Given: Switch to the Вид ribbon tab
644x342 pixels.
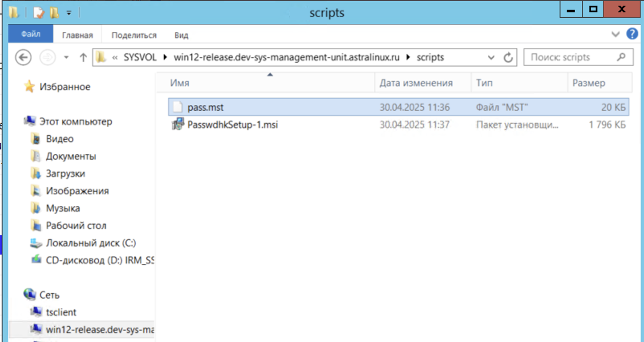Looking at the screenshot, I should coord(181,35).
